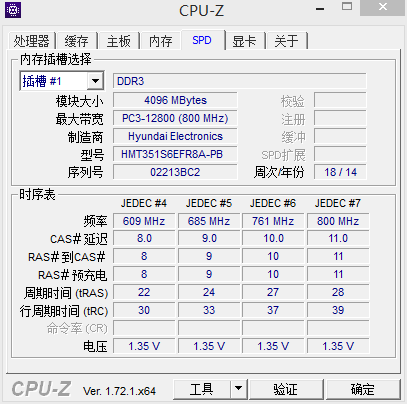This screenshot has height=404, width=407.
Task: Click the 确定 button
Action: [363, 389]
